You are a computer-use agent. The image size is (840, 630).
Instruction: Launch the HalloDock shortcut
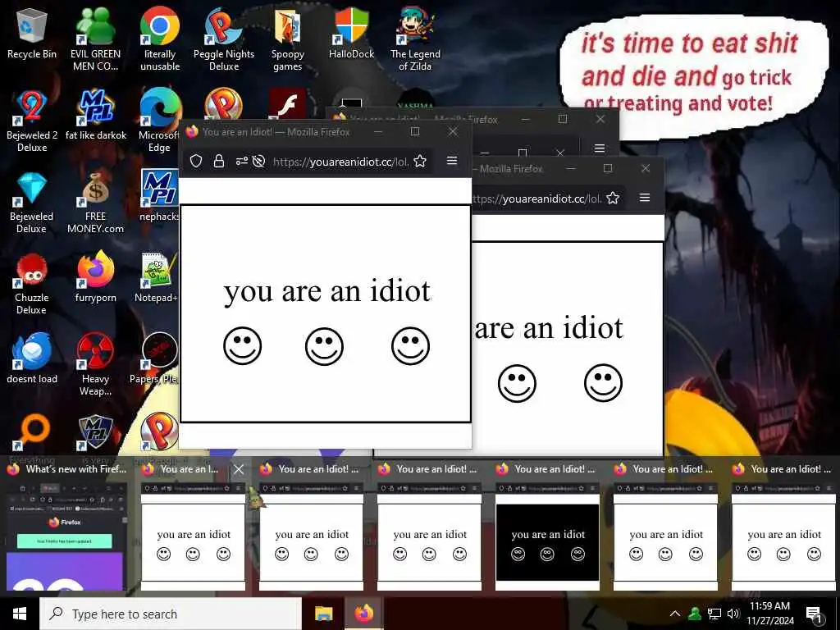point(351,34)
